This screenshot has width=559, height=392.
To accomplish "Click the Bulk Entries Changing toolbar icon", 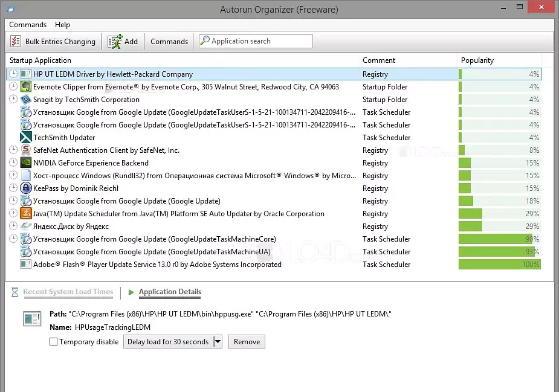I will tap(15, 41).
